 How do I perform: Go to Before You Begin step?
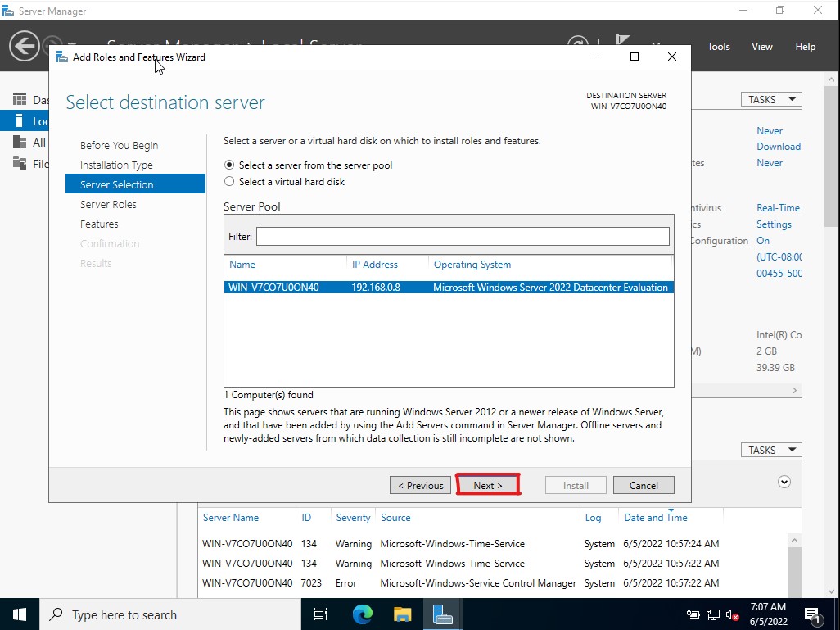pos(119,145)
